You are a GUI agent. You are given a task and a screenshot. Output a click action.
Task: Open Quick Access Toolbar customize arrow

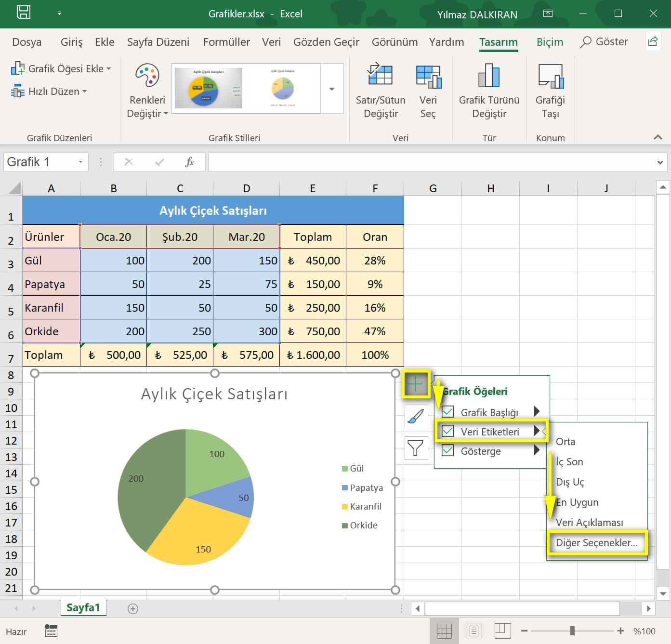click(x=59, y=13)
